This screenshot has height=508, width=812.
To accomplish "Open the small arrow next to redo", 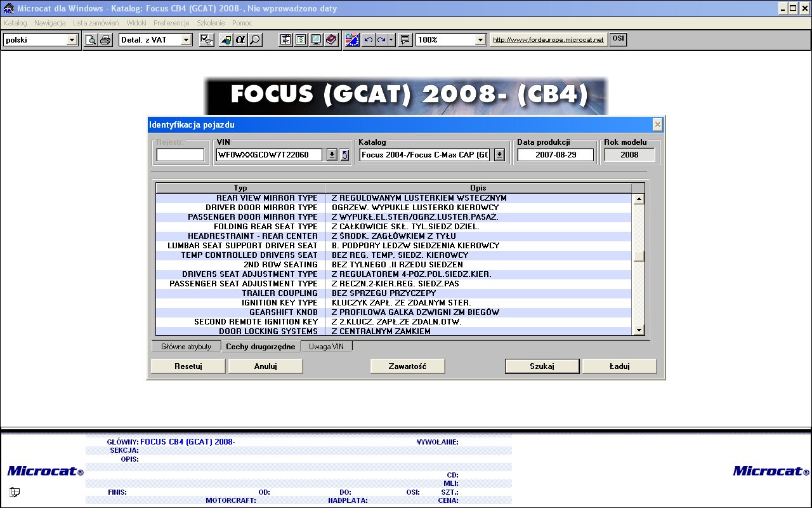I will (391, 40).
